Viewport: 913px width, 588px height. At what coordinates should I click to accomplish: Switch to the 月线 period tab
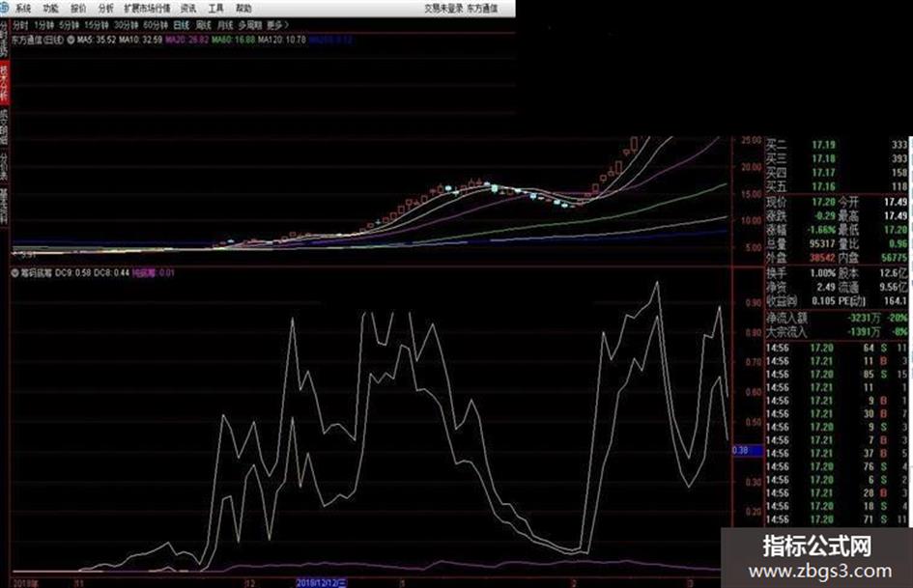pyautogui.click(x=225, y=25)
